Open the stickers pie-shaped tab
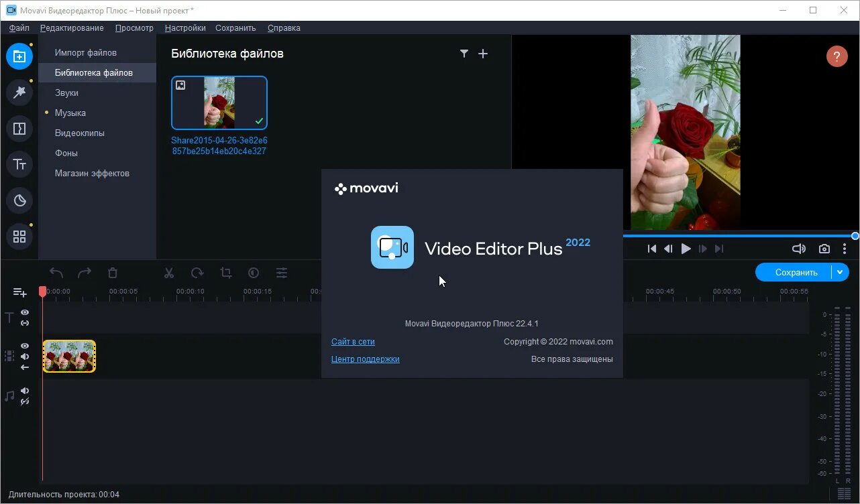This screenshot has height=504, width=860. (19, 200)
